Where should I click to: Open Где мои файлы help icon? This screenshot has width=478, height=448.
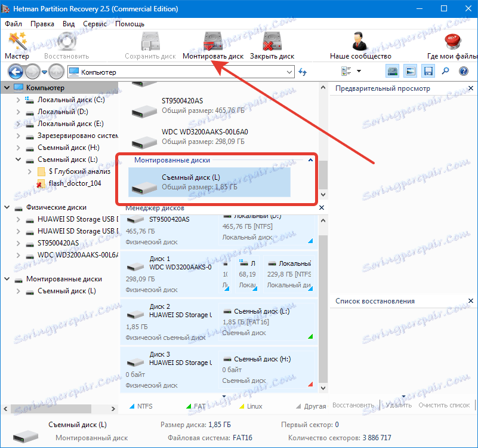pos(452,46)
